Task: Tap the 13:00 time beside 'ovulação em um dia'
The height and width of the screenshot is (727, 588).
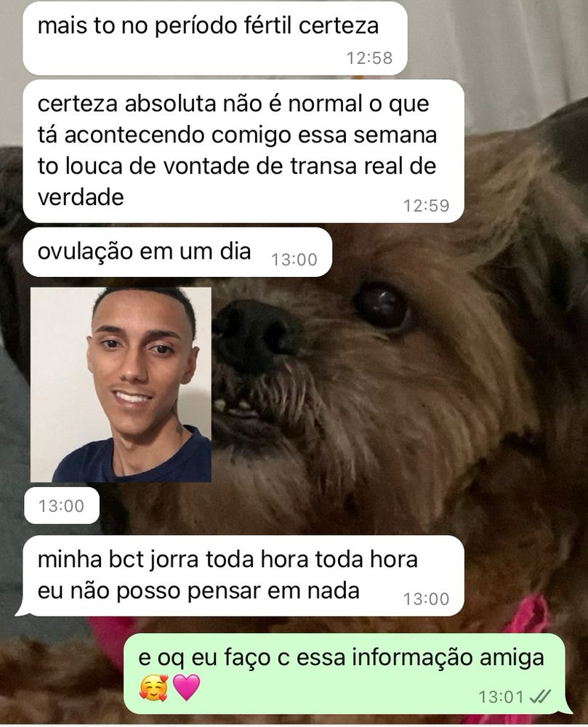Action: click(294, 260)
